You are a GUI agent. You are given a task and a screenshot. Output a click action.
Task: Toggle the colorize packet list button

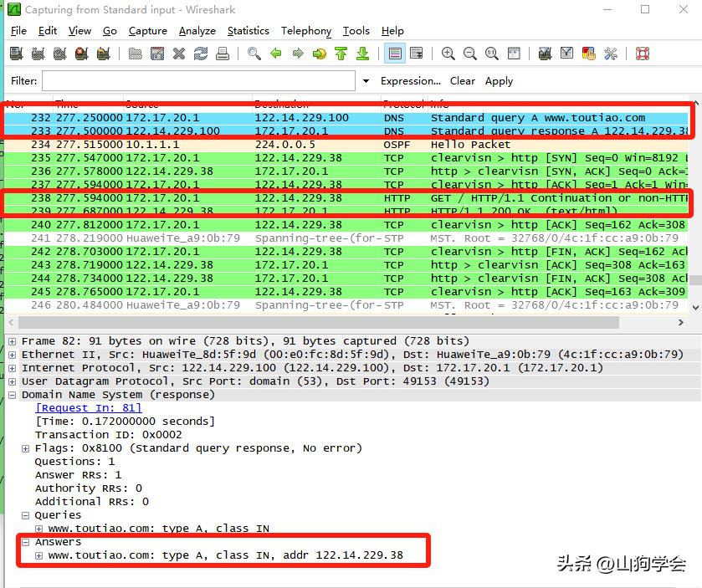(395, 54)
